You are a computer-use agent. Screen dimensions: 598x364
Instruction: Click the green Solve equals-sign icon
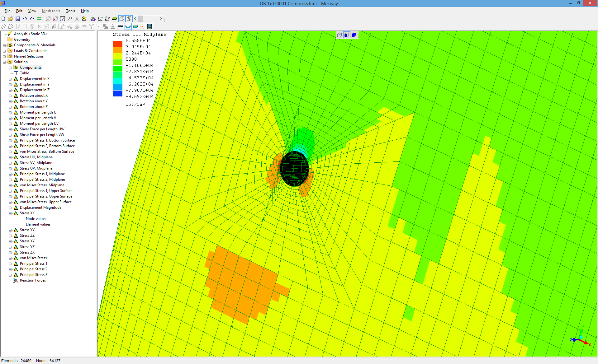39,19
